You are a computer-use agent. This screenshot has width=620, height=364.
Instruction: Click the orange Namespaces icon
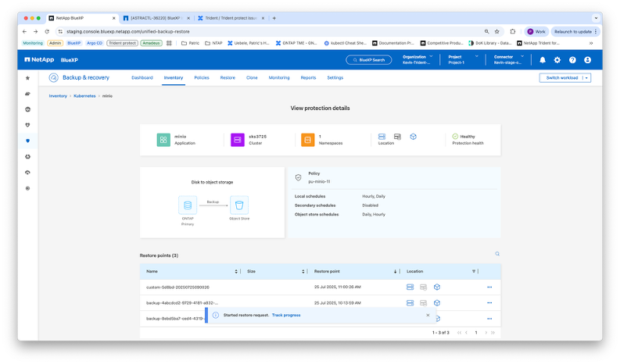(x=307, y=140)
